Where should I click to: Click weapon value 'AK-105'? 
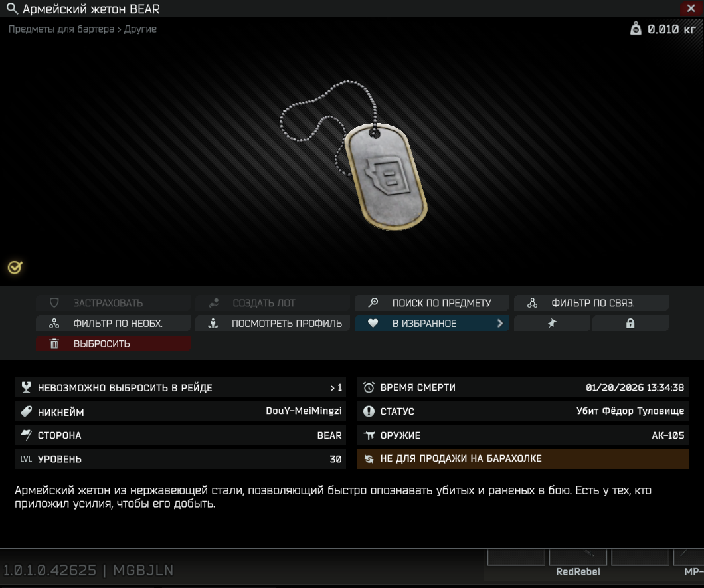pos(667,435)
